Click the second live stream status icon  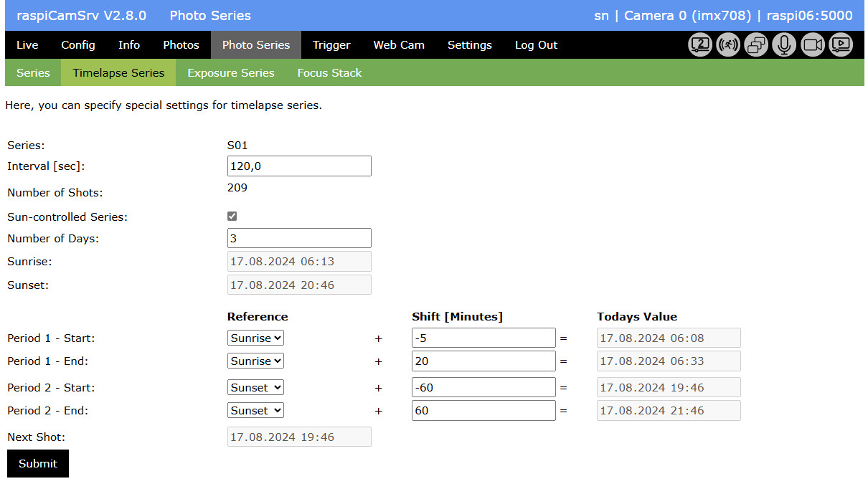pyautogui.click(x=700, y=45)
